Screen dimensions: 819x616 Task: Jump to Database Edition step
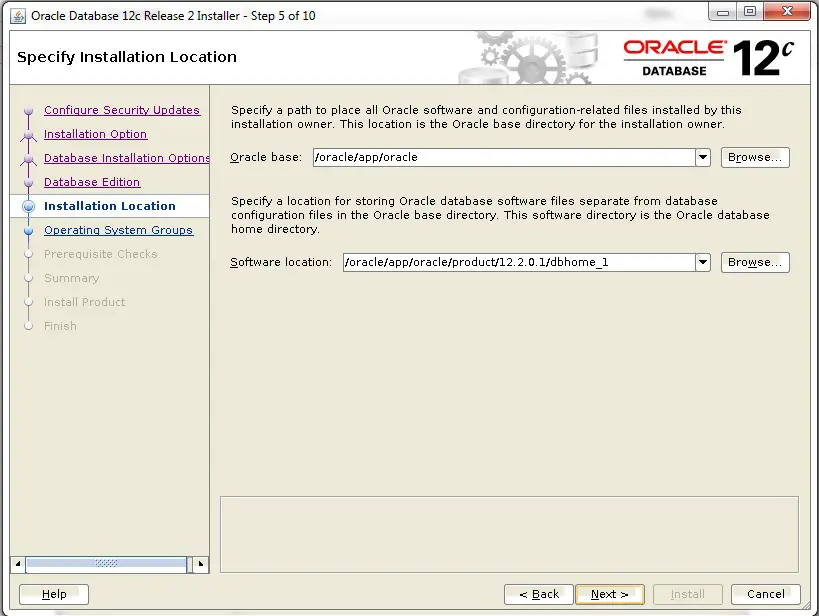click(92, 182)
